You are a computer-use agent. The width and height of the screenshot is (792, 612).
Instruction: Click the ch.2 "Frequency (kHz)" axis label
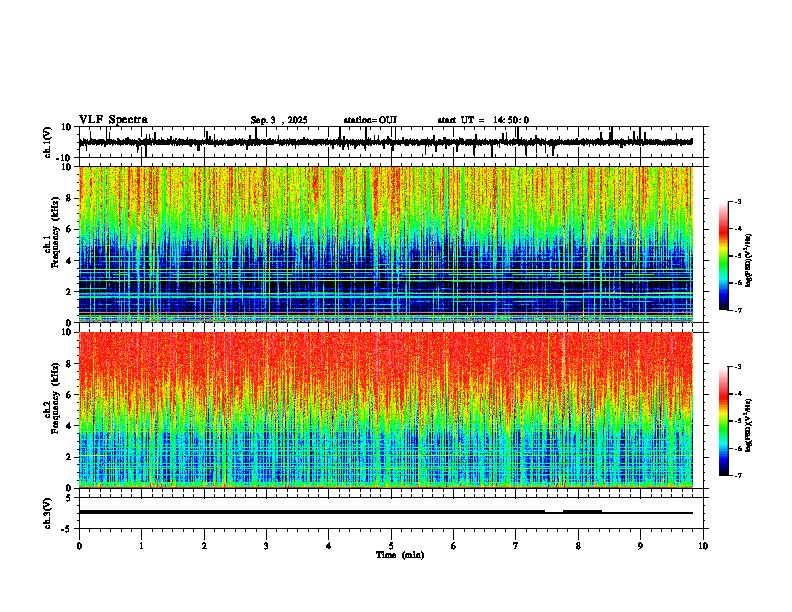click(x=56, y=398)
